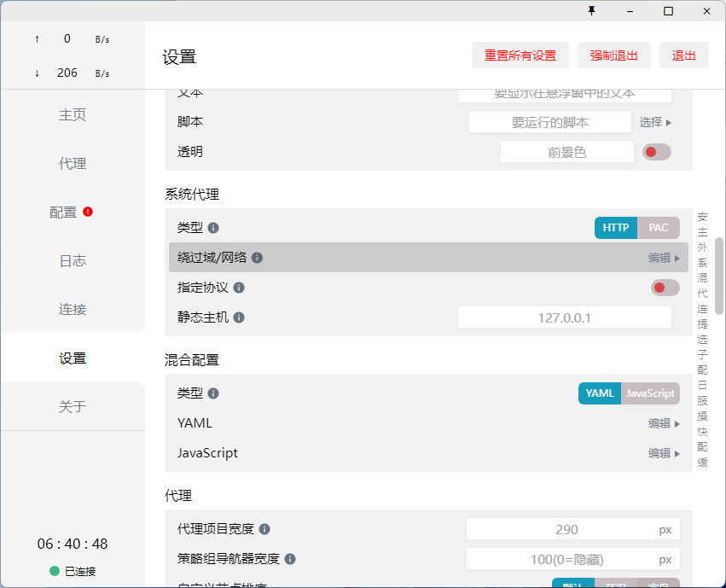Jump to 系 in right index navigation
Viewport: 726px width, 588px height.
click(702, 263)
